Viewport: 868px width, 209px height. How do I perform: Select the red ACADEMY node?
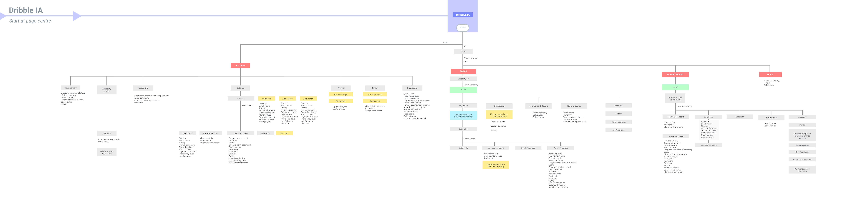240,66
